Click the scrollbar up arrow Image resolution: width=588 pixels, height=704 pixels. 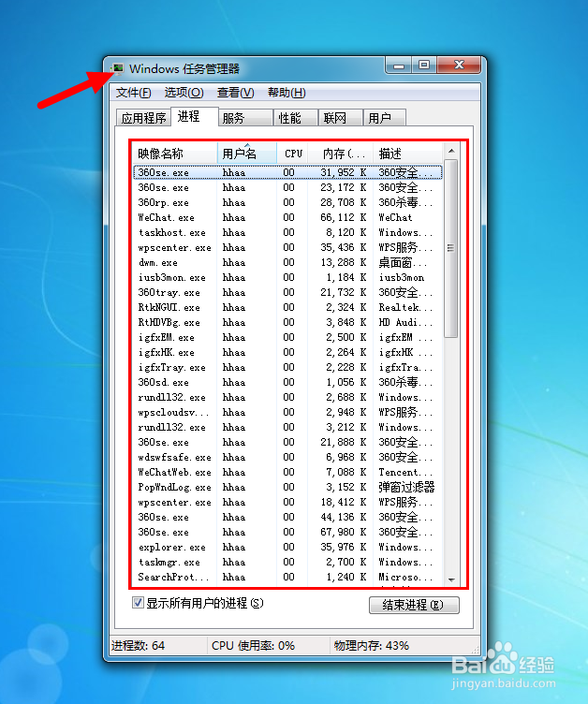click(451, 151)
